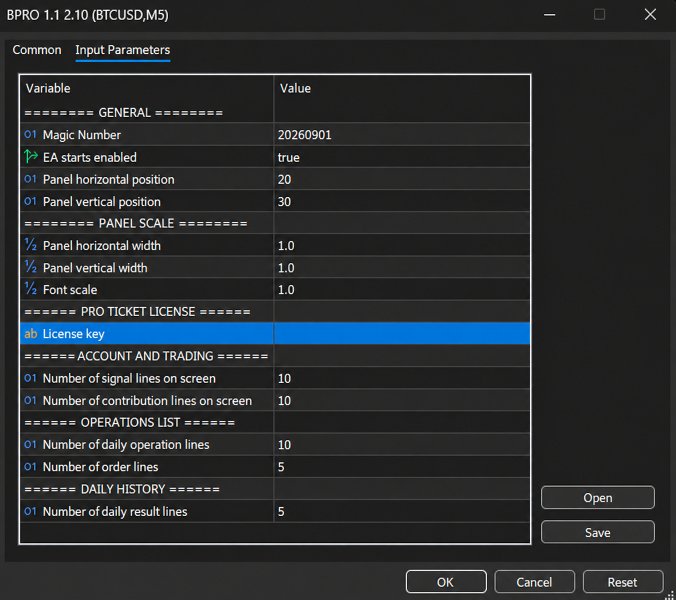Click the integer icon beside Panel vertical position

pos(30,201)
